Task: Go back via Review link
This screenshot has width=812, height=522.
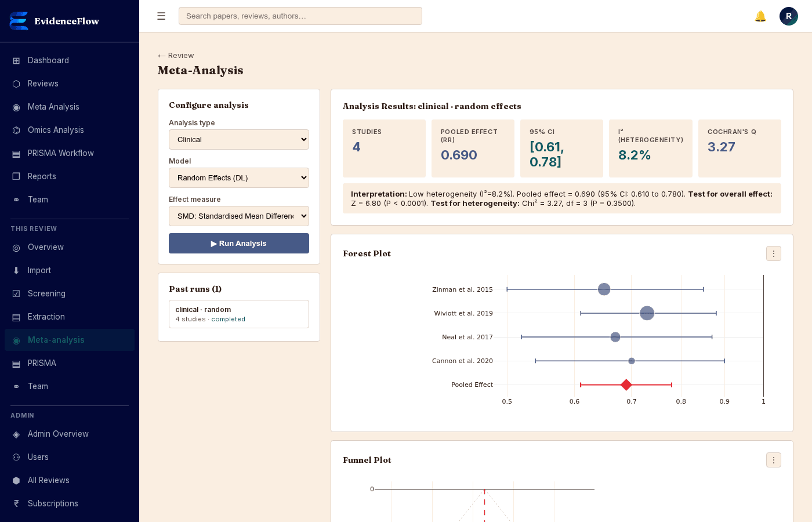Action: click(176, 56)
